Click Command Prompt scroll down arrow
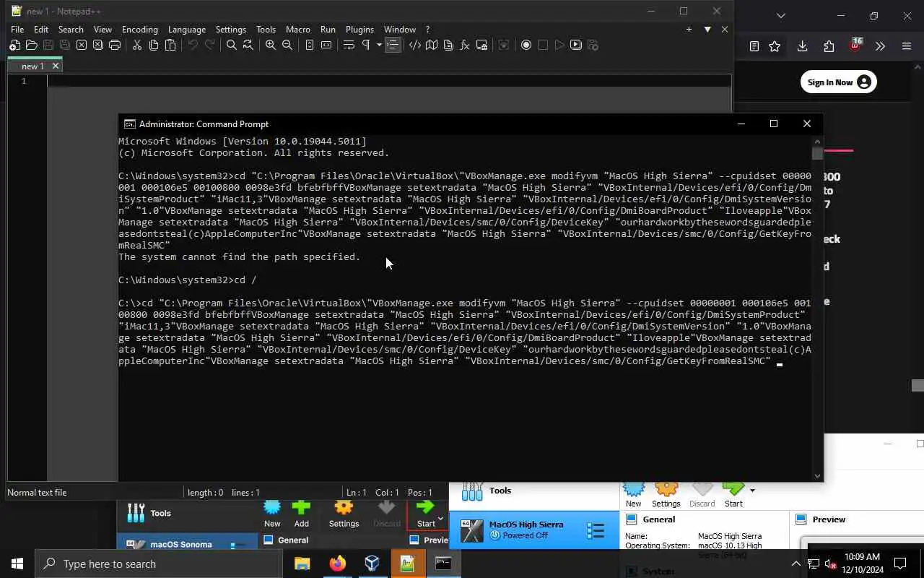This screenshot has height=578, width=924. (x=817, y=475)
